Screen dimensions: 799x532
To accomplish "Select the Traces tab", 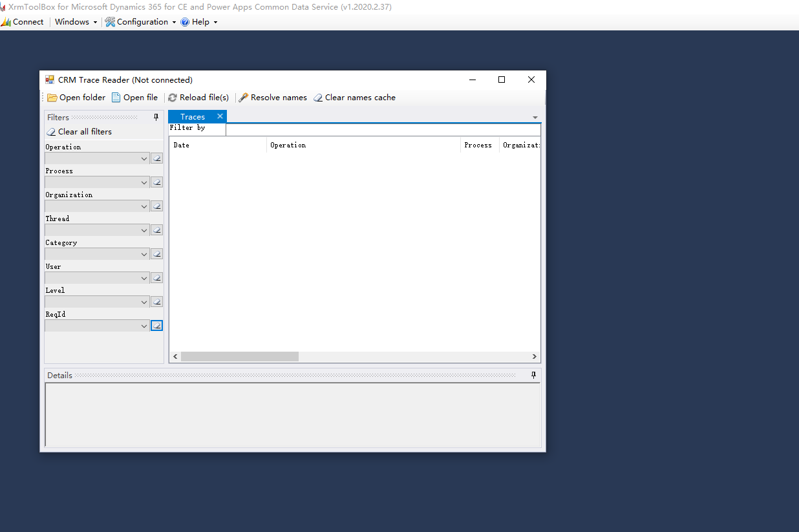I will 193,117.
